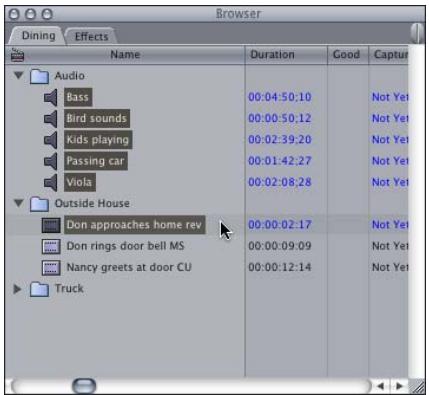This screenshot has height=395, width=429.
Task: Select the Bird sounds clip name
Action: 97,119
